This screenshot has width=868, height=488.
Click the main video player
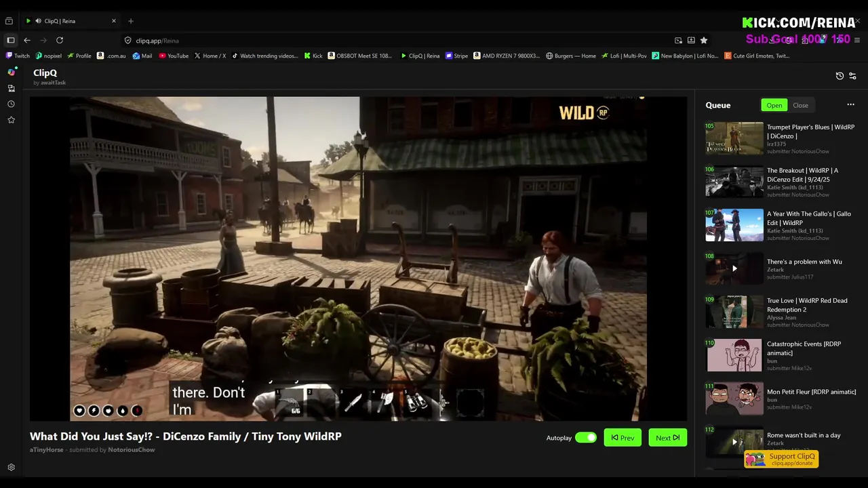click(358, 258)
